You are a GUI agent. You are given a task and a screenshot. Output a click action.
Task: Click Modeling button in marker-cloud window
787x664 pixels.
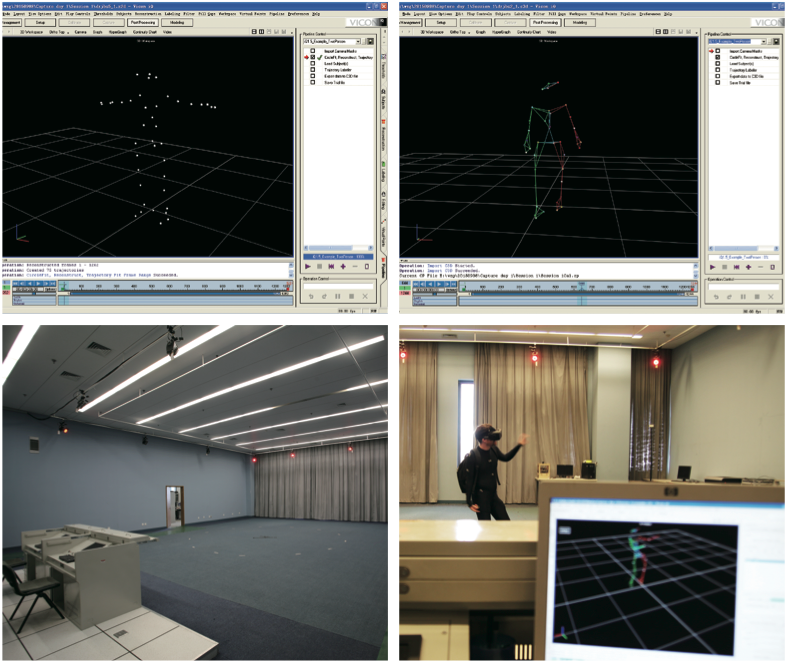tap(177, 23)
